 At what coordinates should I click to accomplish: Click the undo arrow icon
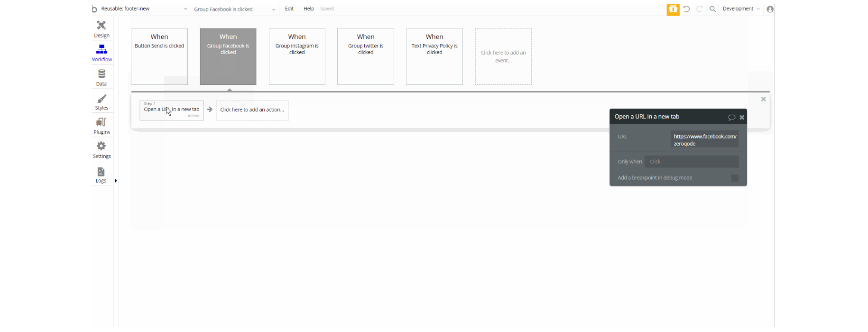click(686, 9)
